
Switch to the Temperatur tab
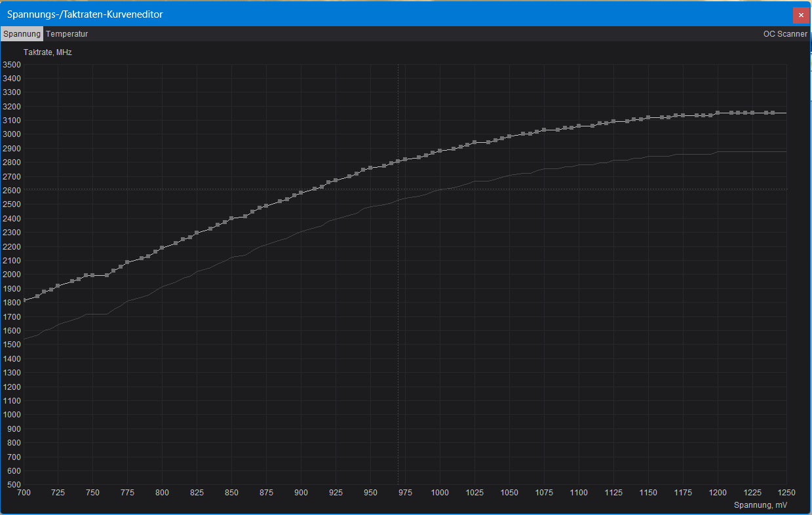tap(67, 34)
